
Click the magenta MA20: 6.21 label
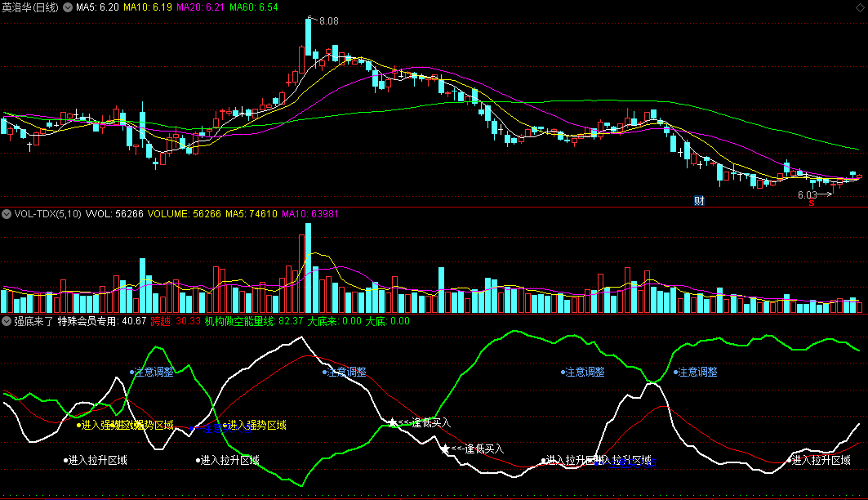200,7
